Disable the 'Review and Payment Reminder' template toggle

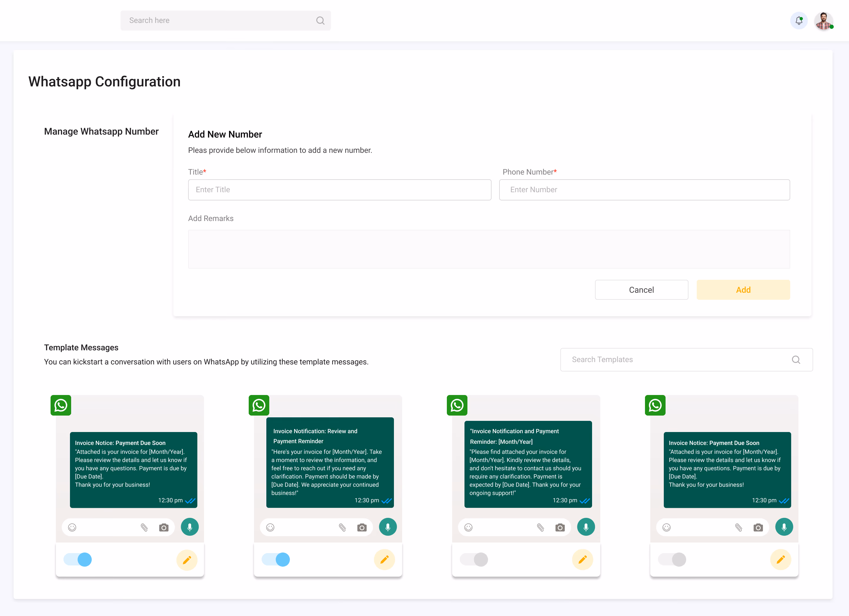coord(275,560)
